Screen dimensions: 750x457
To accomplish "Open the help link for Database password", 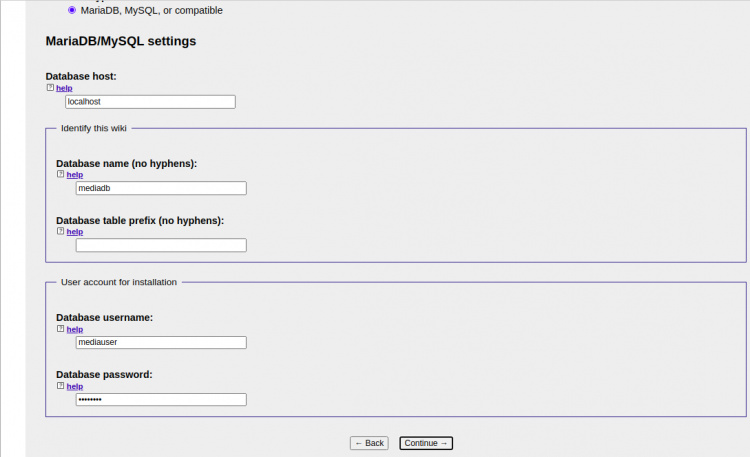I will click(74, 386).
